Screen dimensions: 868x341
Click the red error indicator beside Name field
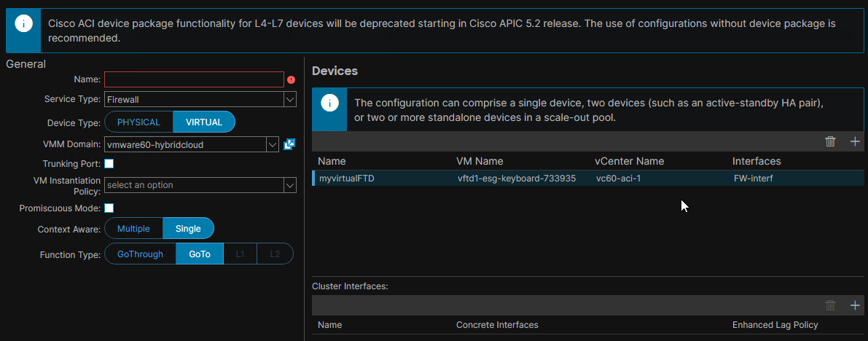292,79
